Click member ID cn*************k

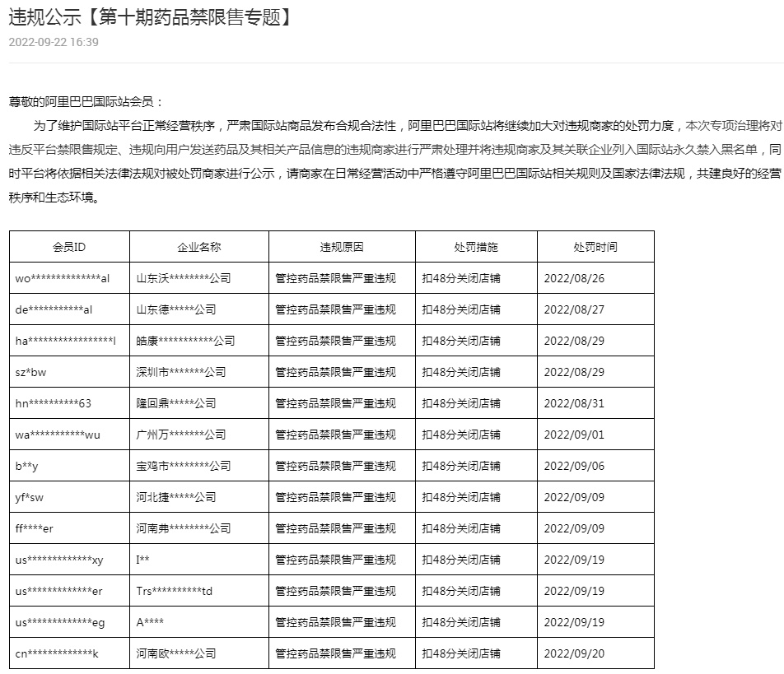pos(57,653)
